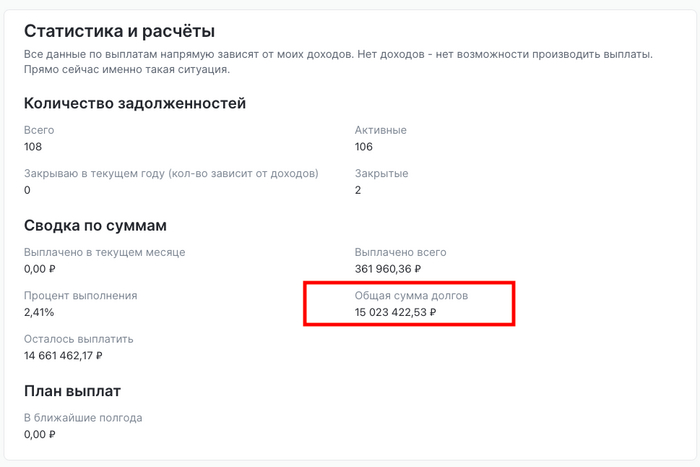Select the "Выплачено в текущем месяце" label
Image resolution: width=700 pixels, height=467 pixels.
(105, 253)
